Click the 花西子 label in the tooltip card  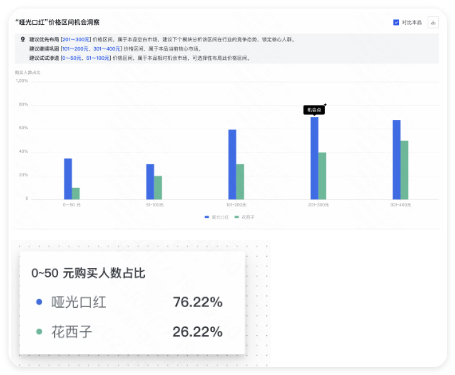point(72,332)
